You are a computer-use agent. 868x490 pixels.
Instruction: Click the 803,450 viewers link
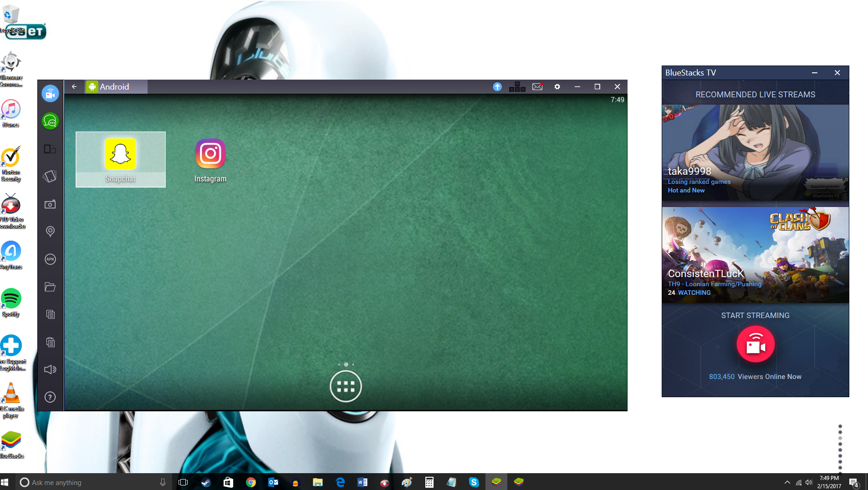[722, 377]
